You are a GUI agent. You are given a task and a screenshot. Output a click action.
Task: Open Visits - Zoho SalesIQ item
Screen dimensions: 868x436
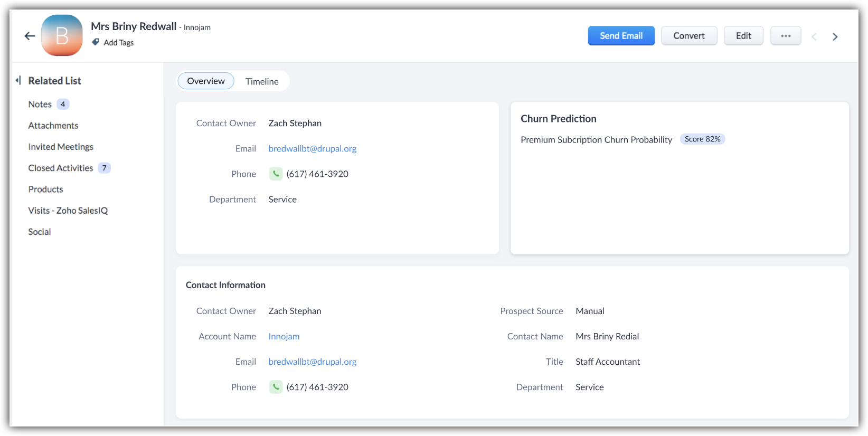pos(68,211)
